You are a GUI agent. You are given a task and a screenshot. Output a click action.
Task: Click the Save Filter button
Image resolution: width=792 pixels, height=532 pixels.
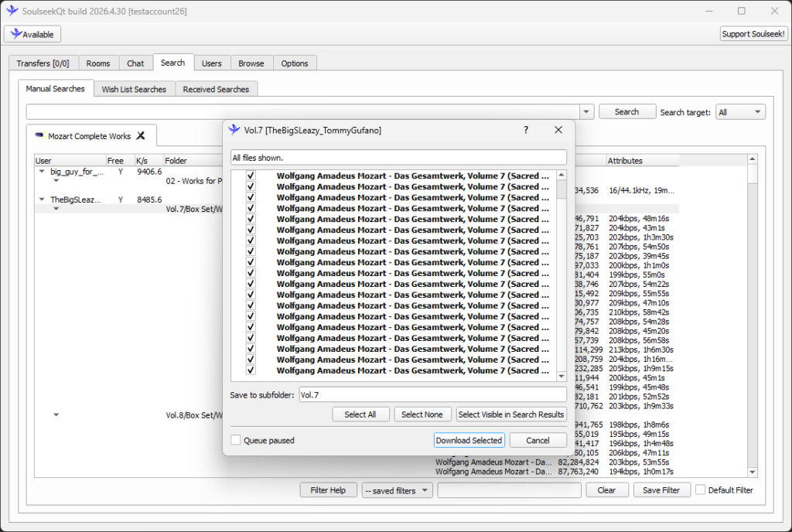pos(661,490)
